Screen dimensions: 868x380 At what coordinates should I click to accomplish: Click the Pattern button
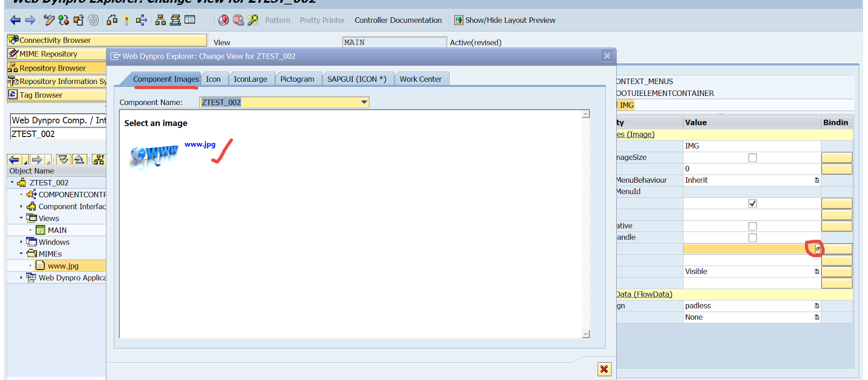(278, 20)
